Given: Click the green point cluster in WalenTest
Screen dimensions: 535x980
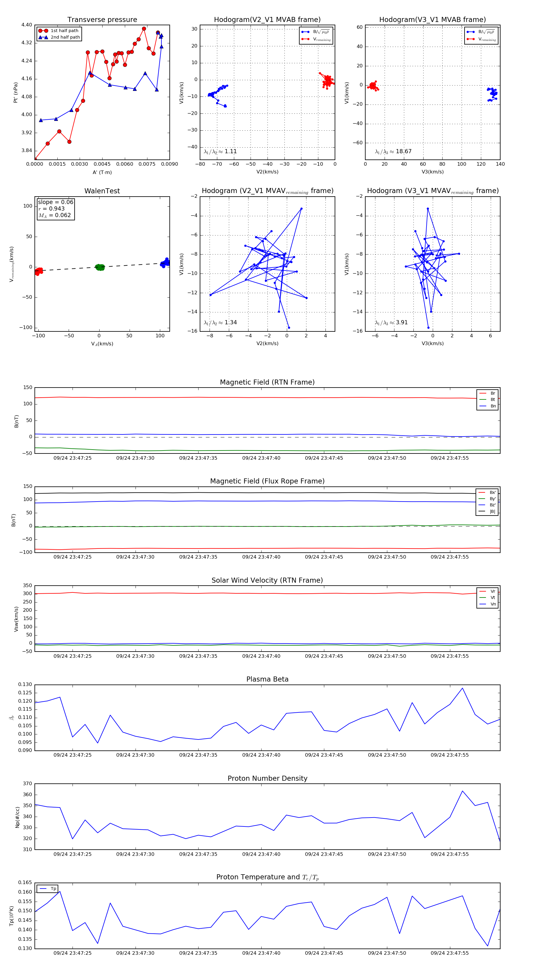Looking at the screenshot, I should (99, 267).
